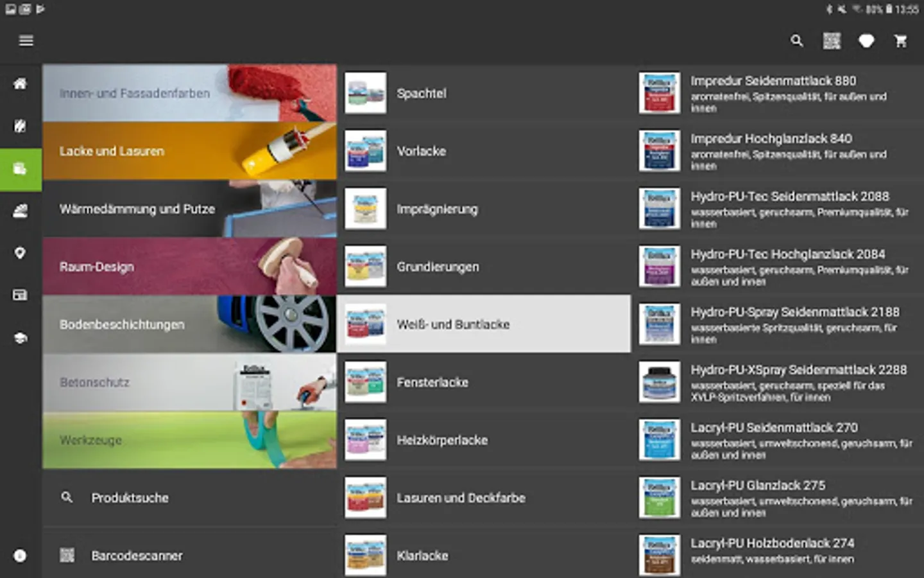Open product Hydro-PU-XSpray Seidenmattlack 2288
Viewport: 924px width, 578px height.
[x=778, y=382]
